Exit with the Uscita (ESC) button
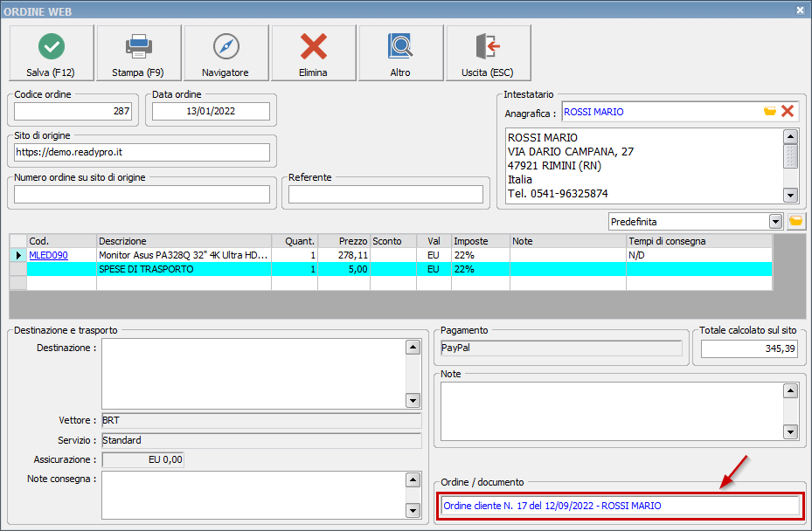 [x=488, y=53]
